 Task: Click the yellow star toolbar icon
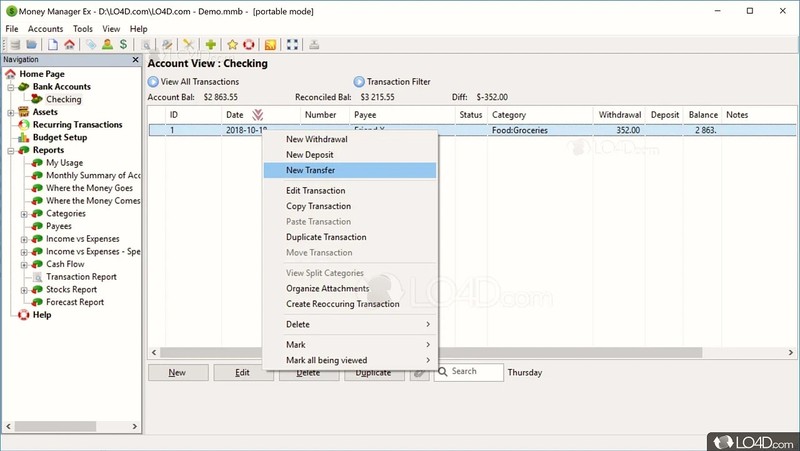[x=233, y=45]
